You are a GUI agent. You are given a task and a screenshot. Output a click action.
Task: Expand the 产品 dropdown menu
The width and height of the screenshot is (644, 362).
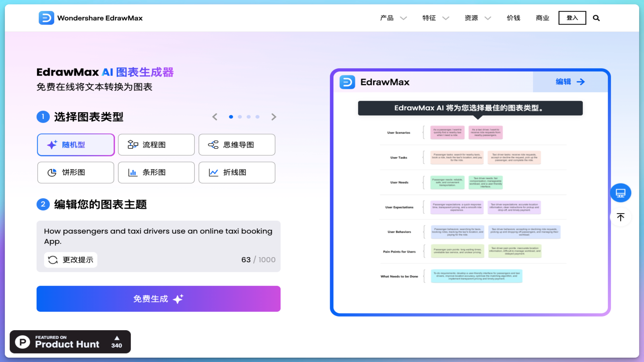394,18
